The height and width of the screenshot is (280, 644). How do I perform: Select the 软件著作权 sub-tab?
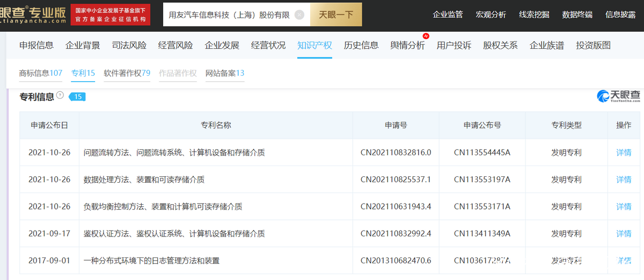[127, 73]
